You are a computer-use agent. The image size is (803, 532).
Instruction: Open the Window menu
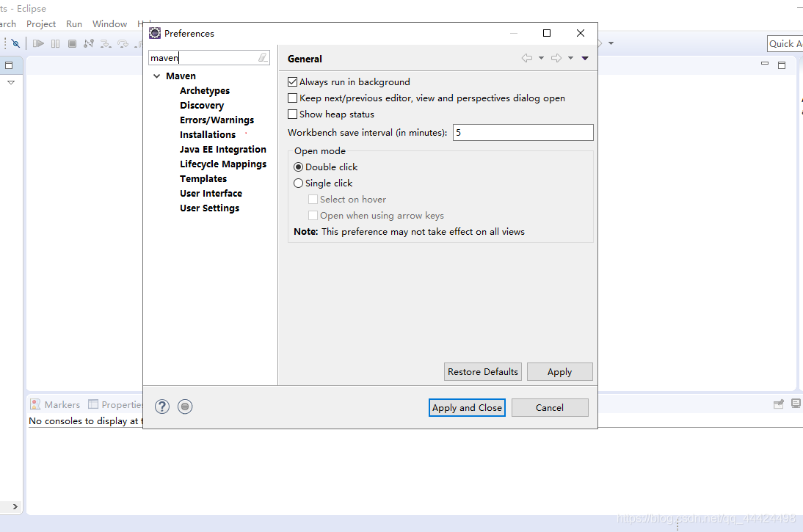[109, 24]
